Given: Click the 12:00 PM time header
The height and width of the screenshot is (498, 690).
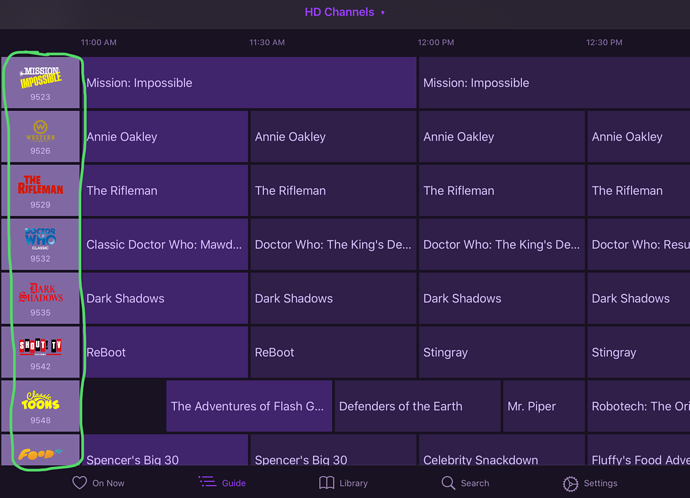Looking at the screenshot, I should click(x=436, y=42).
